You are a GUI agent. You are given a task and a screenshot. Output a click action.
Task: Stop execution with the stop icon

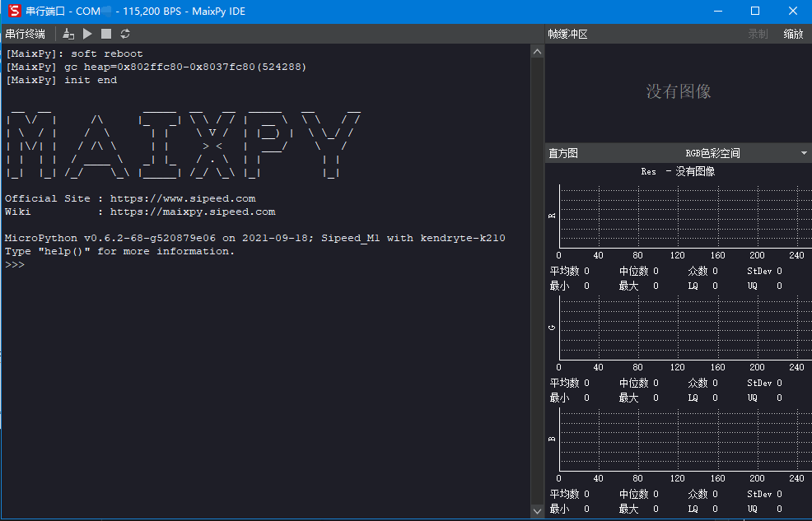tap(106, 34)
